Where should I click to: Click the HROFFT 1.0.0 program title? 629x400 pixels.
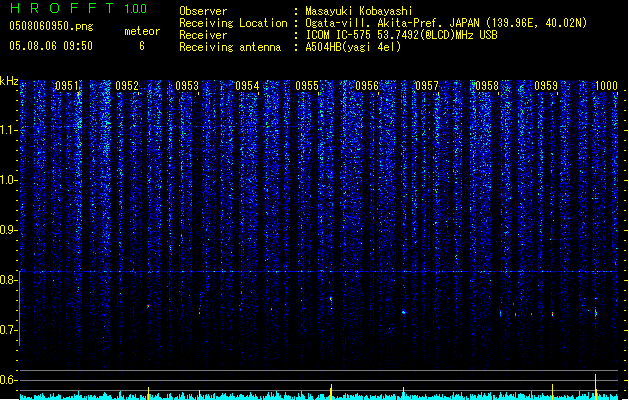point(79,8)
